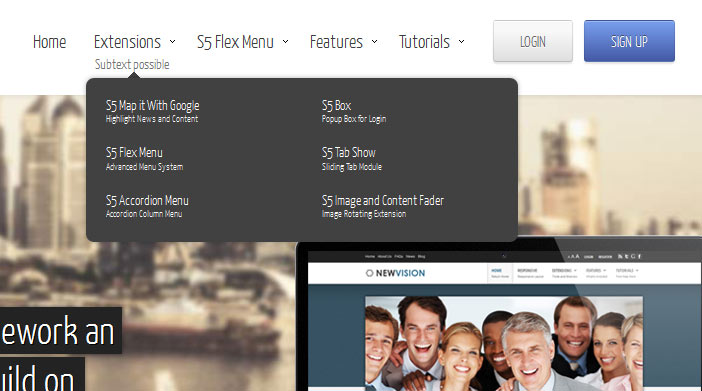Click the group photo in laptop preview
The width and height of the screenshot is (702, 391).
(504, 343)
